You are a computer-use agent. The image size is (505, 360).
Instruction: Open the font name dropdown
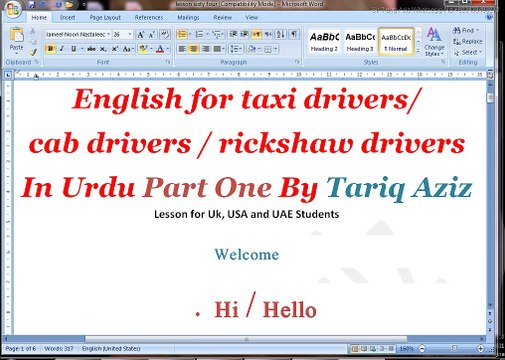108,34
